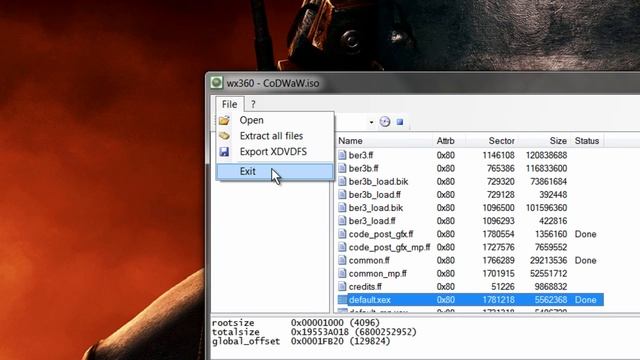Click file icon of ber3b_load.ff
The height and width of the screenshot is (360, 640).
pyautogui.click(x=342, y=195)
